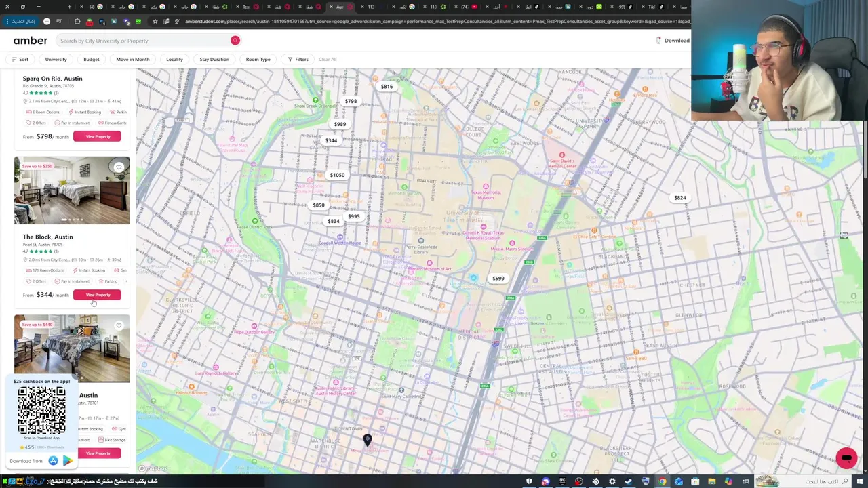The image size is (868, 488).
Task: Favorite the third listing with heart icon
Action: pos(119,325)
